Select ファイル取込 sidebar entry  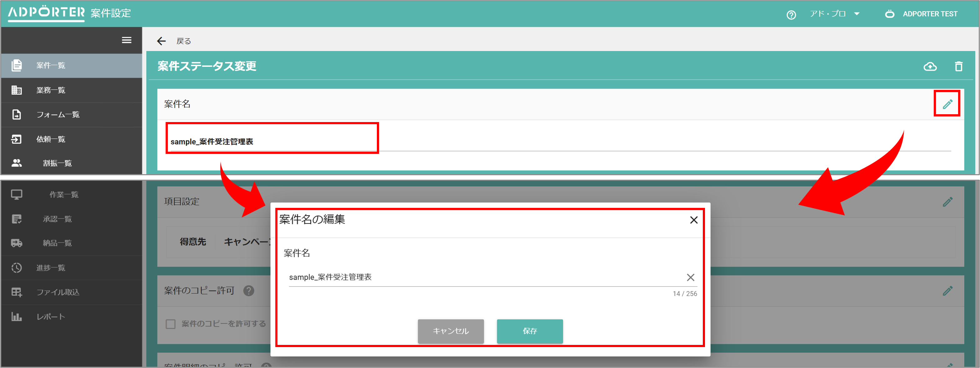[x=72, y=292]
